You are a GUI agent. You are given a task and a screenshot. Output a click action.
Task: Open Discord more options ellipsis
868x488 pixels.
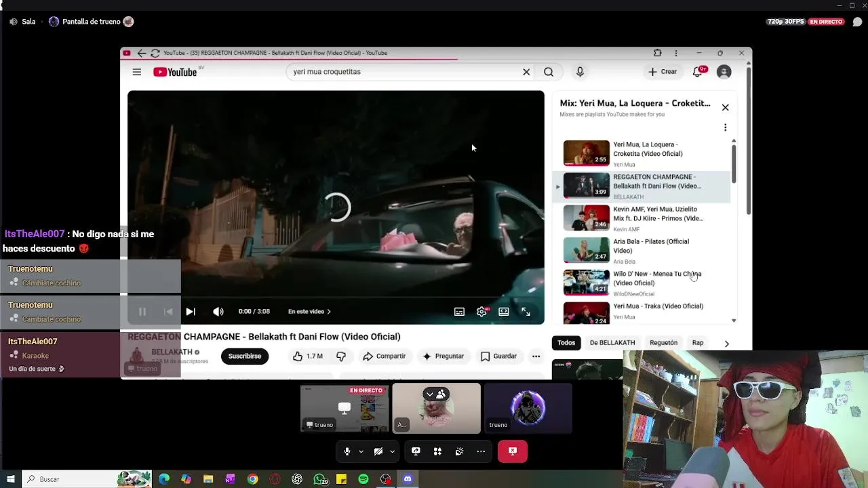[x=481, y=451]
